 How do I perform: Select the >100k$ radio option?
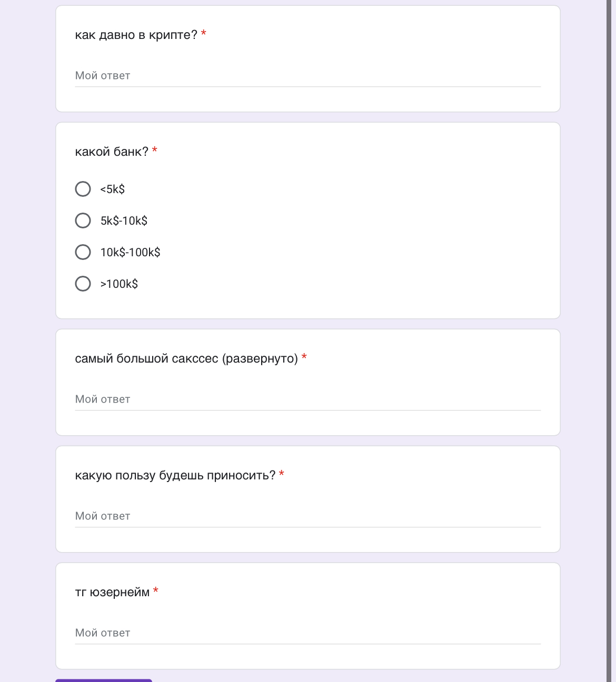pyautogui.click(x=83, y=284)
